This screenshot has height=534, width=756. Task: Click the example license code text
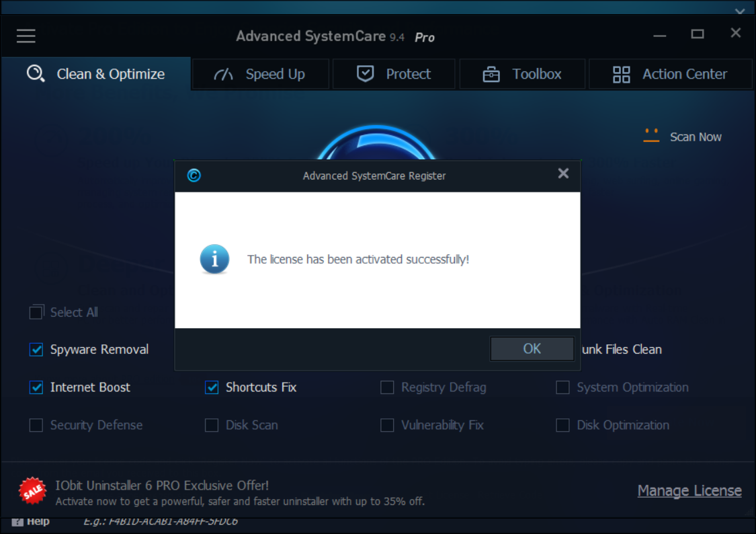coord(160,521)
